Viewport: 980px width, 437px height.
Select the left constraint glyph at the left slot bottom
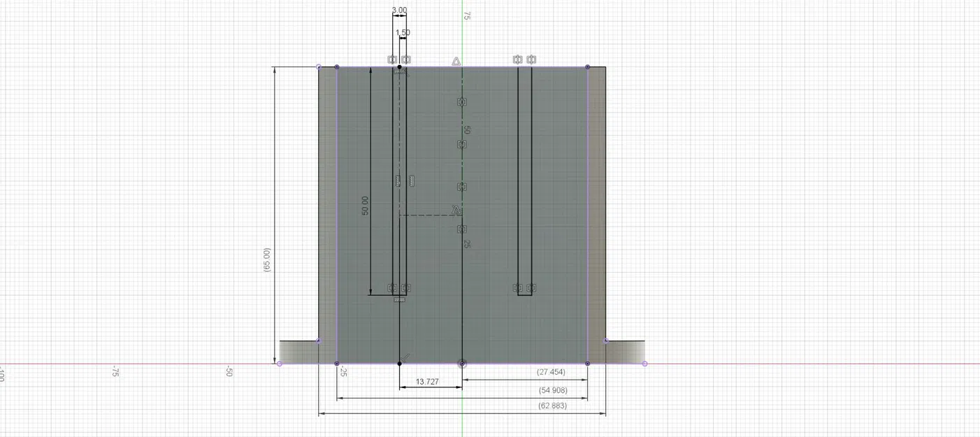(x=392, y=288)
